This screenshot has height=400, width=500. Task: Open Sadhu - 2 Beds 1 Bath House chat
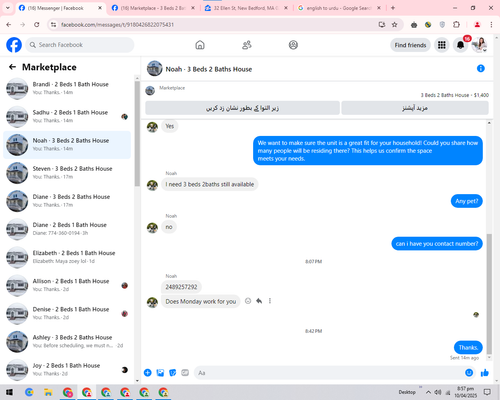point(67,116)
